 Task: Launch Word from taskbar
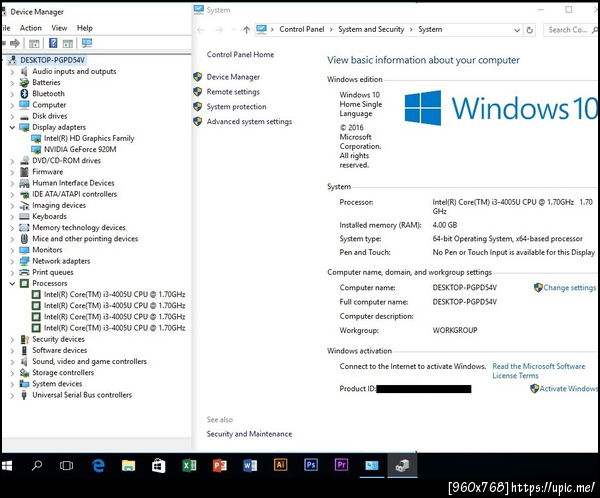coord(250,465)
